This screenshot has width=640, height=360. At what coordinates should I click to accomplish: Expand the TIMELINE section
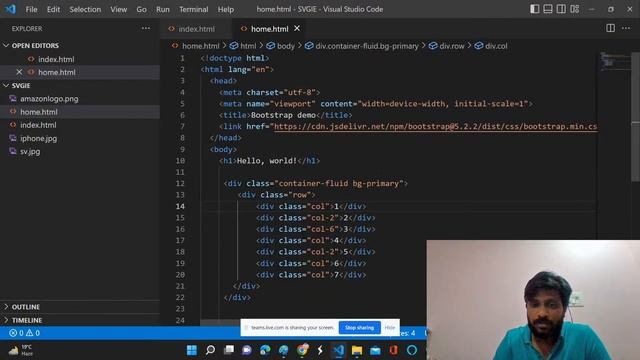coord(27,320)
